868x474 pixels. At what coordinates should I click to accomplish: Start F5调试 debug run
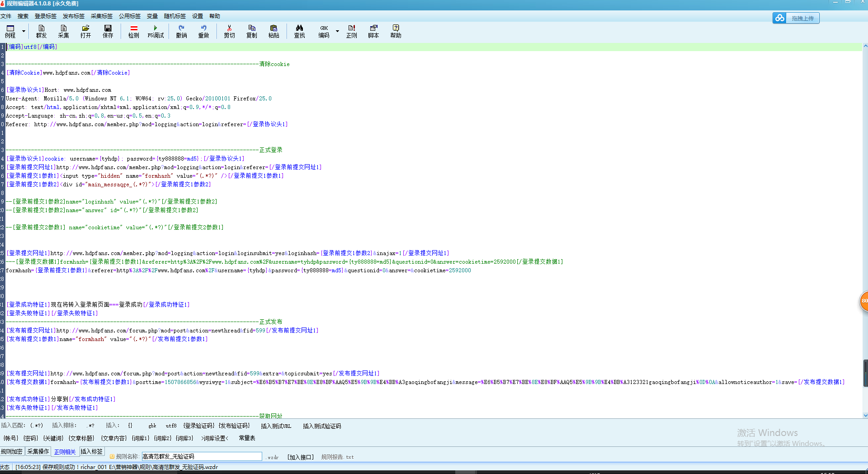pos(156,31)
